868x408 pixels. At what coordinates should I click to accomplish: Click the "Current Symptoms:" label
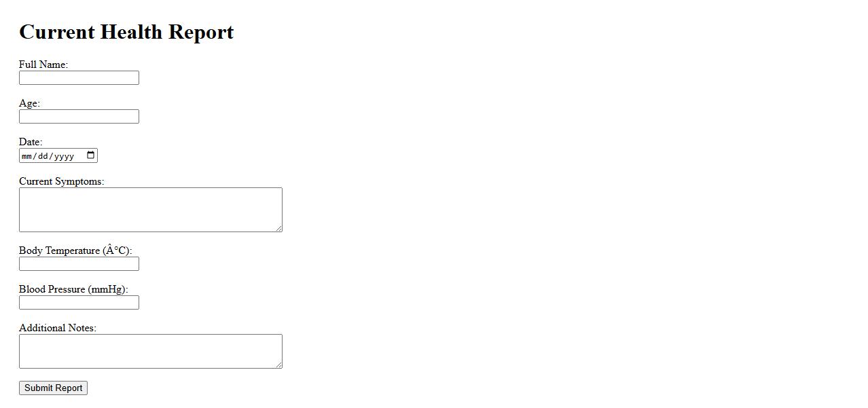pyautogui.click(x=61, y=181)
